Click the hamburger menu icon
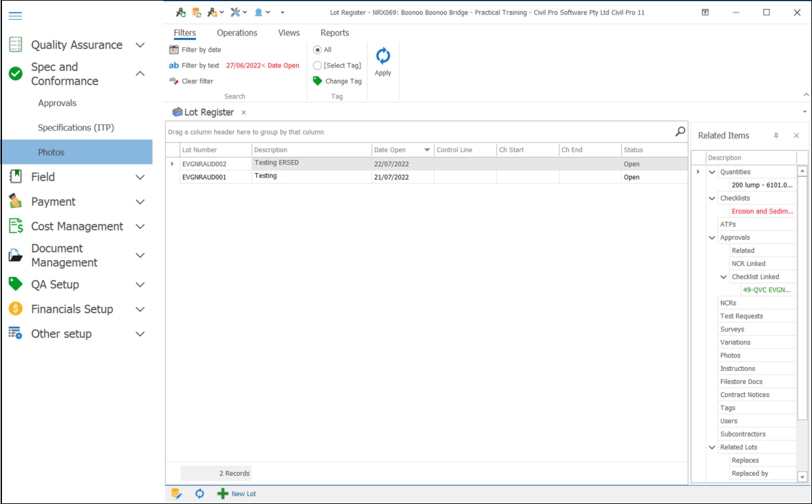 pyautogui.click(x=15, y=16)
